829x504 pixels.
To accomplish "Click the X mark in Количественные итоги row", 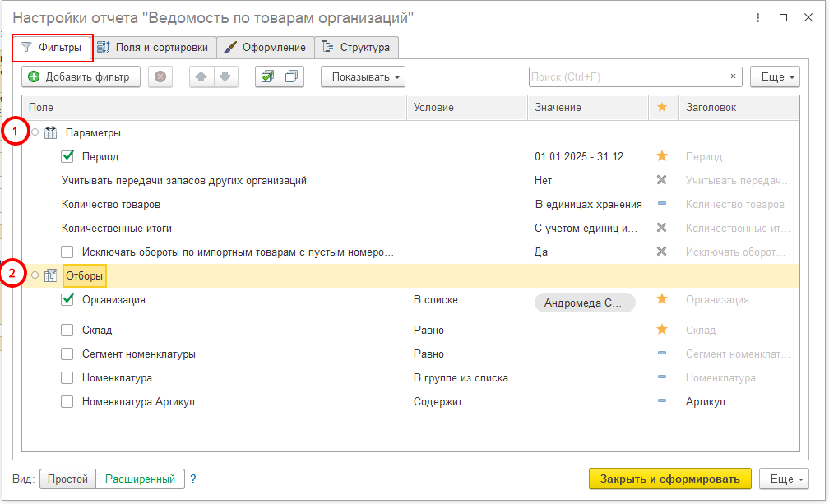I will click(662, 228).
